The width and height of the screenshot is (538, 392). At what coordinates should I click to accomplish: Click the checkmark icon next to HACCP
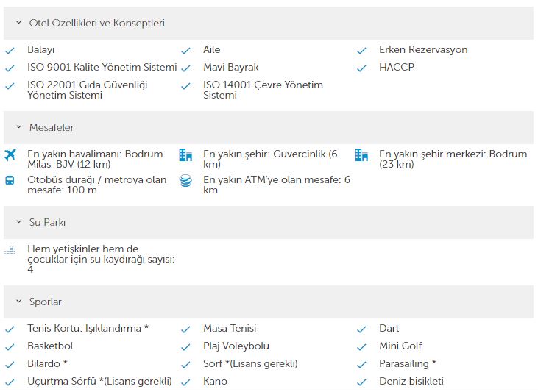coord(361,68)
